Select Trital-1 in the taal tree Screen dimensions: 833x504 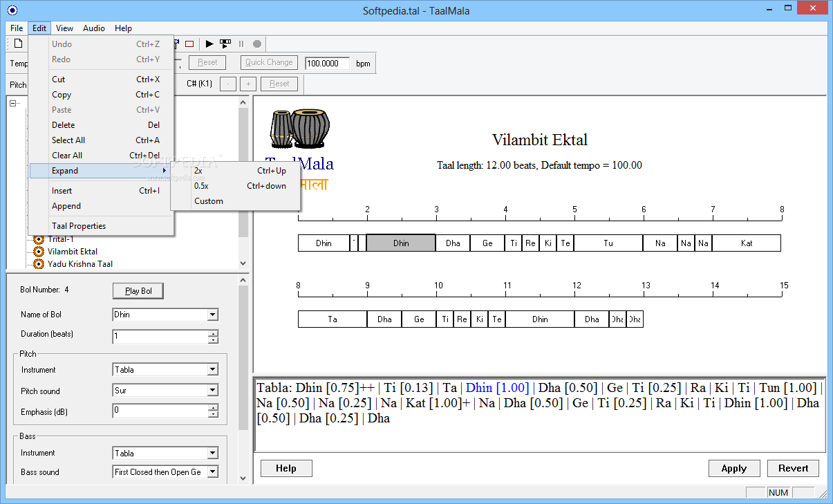pos(61,239)
